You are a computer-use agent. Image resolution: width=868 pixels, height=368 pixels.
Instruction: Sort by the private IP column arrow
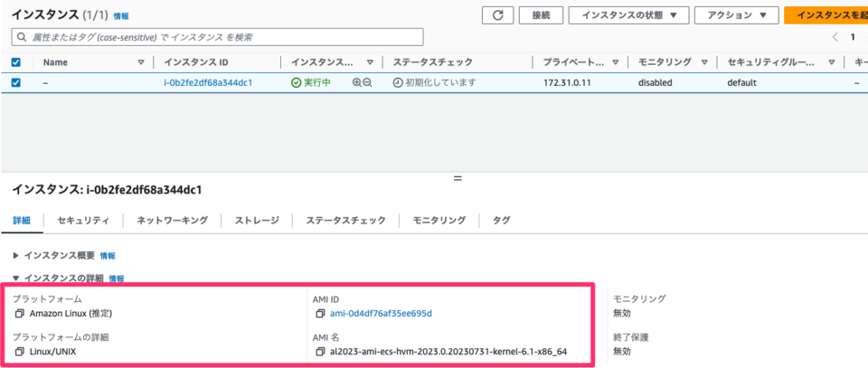[x=616, y=62]
